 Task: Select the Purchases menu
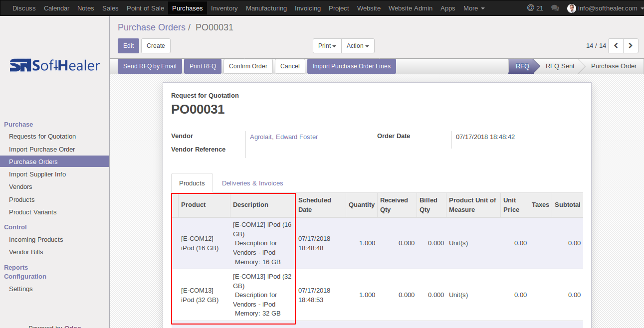pyautogui.click(x=188, y=8)
